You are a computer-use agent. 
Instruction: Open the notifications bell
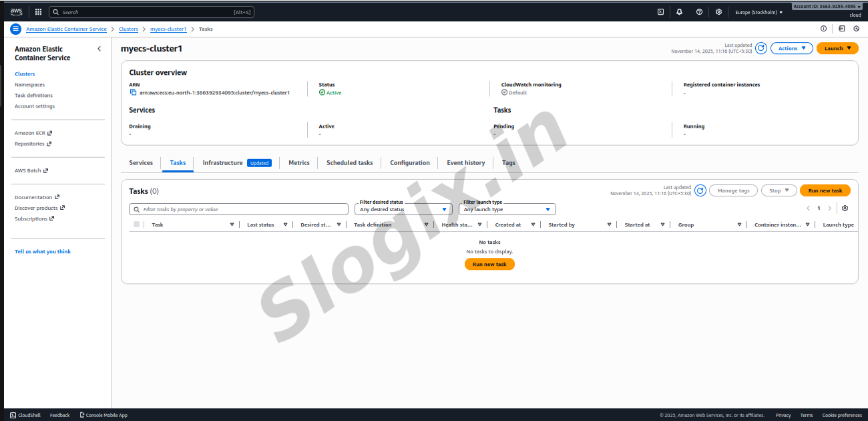[x=680, y=12]
